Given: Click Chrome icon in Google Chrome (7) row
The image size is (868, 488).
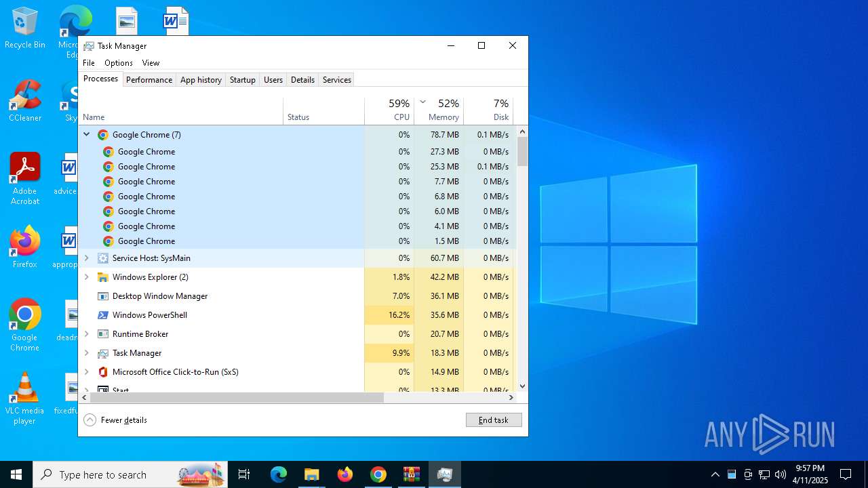Looking at the screenshot, I should tap(103, 135).
